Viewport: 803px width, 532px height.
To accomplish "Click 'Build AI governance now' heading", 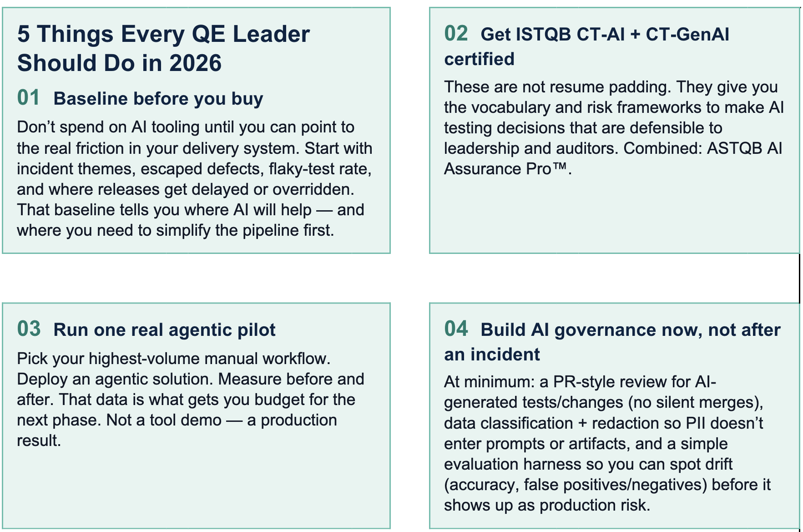I will pyautogui.click(x=630, y=330).
